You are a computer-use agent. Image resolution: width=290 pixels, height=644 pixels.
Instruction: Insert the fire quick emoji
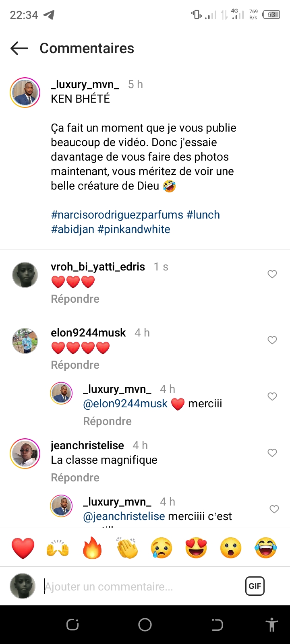click(x=92, y=548)
